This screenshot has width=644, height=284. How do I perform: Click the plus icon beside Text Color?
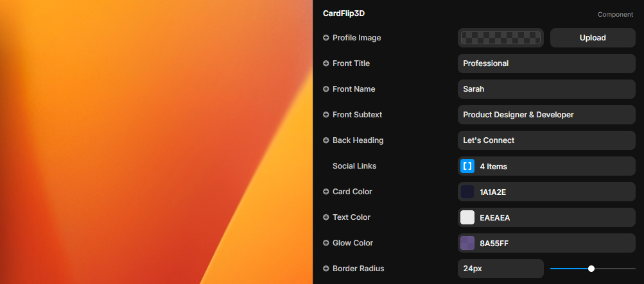point(326,217)
